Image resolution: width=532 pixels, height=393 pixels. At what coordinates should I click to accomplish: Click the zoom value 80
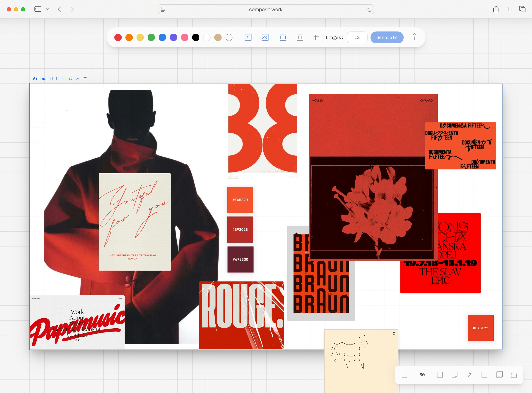(x=422, y=375)
